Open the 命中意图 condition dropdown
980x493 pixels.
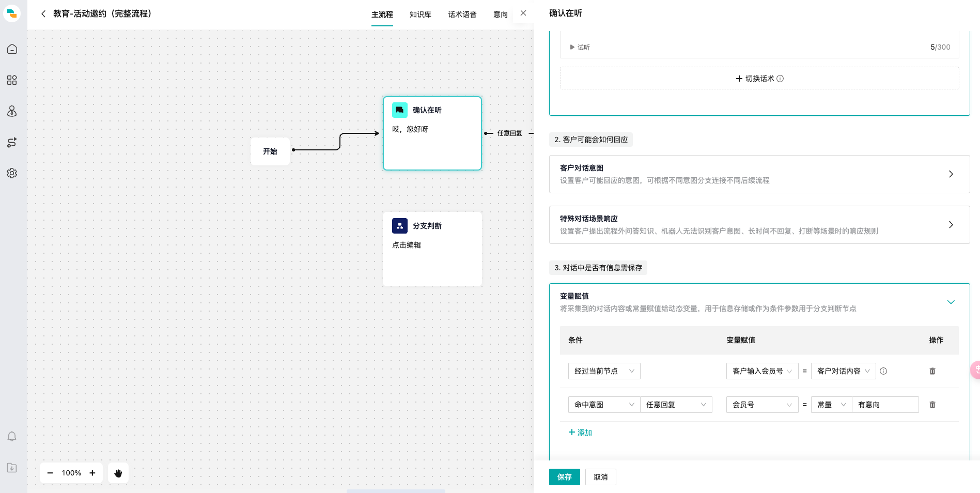point(604,405)
